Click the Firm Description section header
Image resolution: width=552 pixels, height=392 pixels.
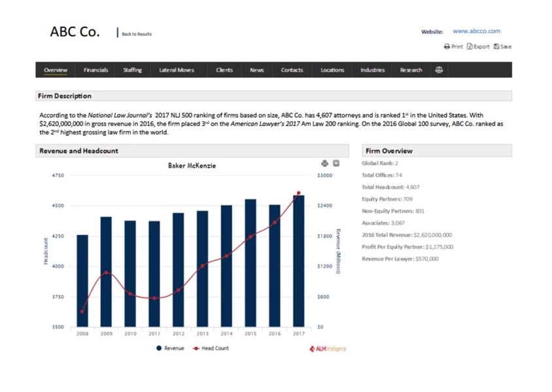coord(273,96)
